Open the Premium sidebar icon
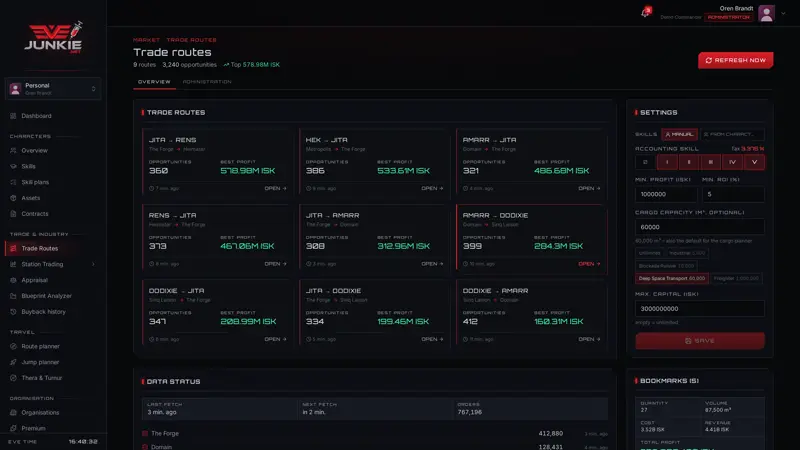Image resolution: width=800 pixels, height=450 pixels. point(13,428)
